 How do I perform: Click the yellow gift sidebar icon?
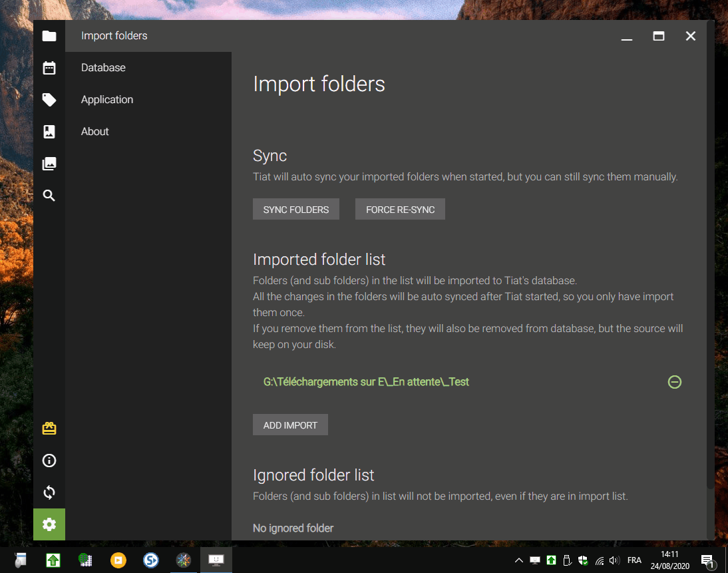(49, 428)
